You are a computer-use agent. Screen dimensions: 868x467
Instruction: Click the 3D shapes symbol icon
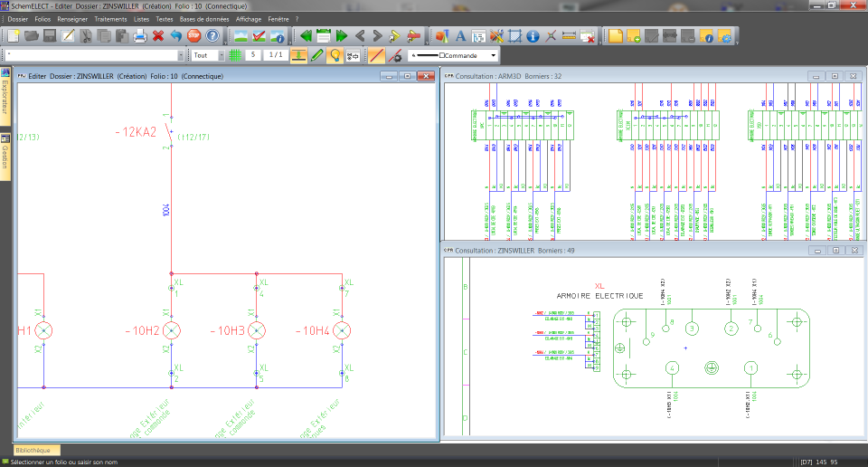(442, 36)
